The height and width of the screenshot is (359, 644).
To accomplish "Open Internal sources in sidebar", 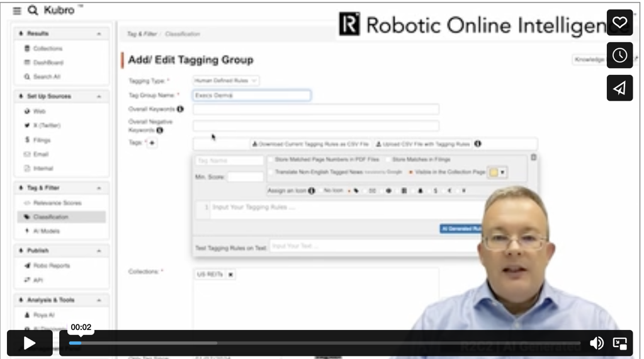I will pos(38,168).
